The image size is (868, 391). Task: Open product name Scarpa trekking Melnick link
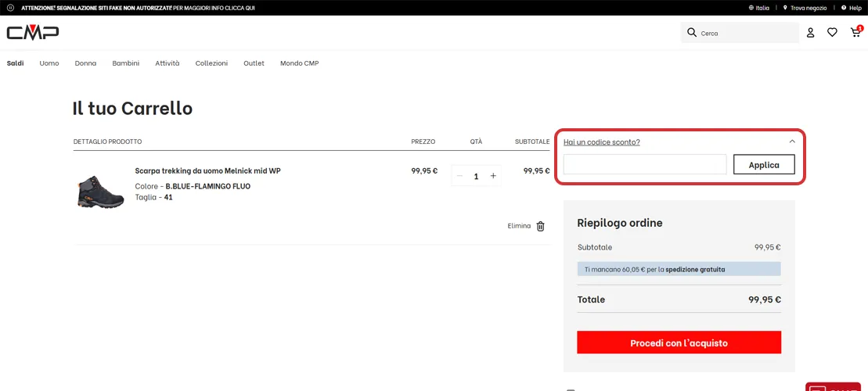click(x=207, y=171)
